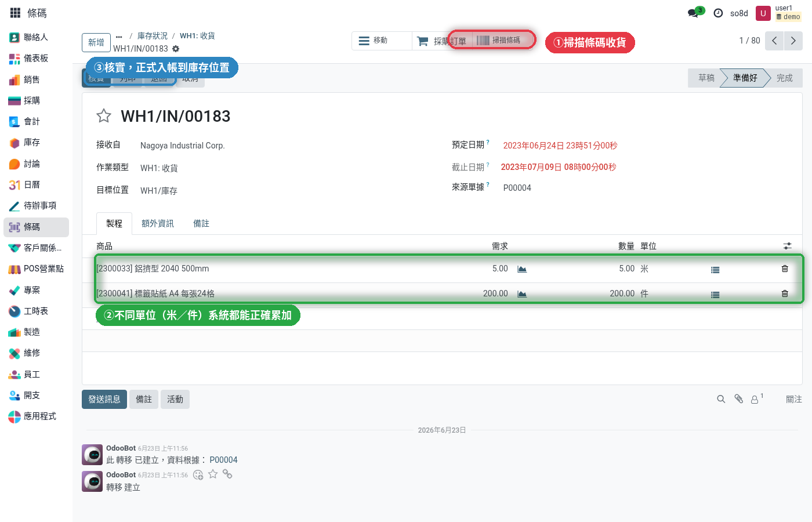Screen dimensions: 812x522
Task: Open 討論 app in sidebar
Action: point(36,164)
